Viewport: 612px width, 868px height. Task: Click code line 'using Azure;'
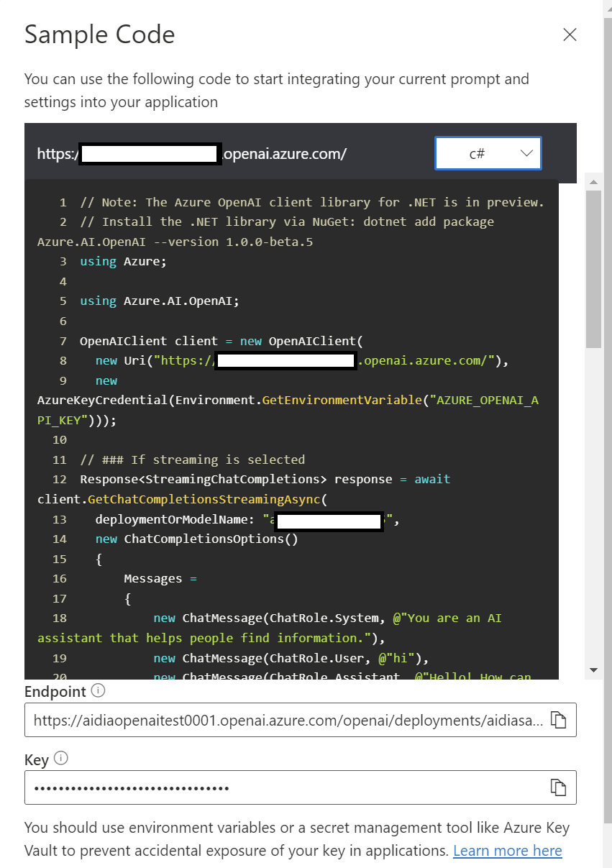coord(123,261)
